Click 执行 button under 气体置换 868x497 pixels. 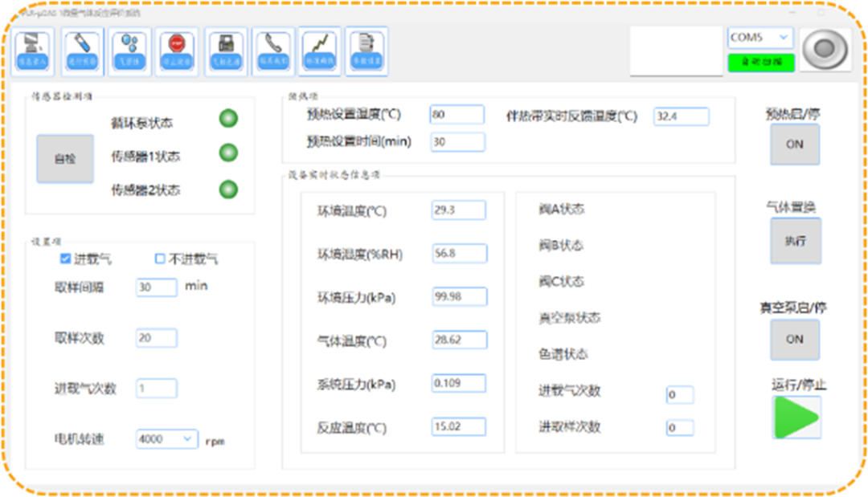795,241
